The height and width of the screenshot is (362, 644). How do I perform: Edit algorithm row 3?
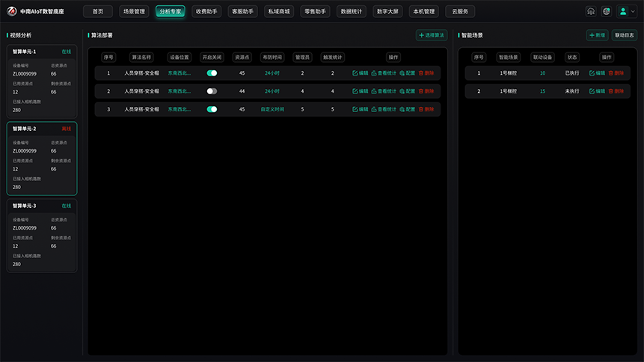pyautogui.click(x=361, y=109)
